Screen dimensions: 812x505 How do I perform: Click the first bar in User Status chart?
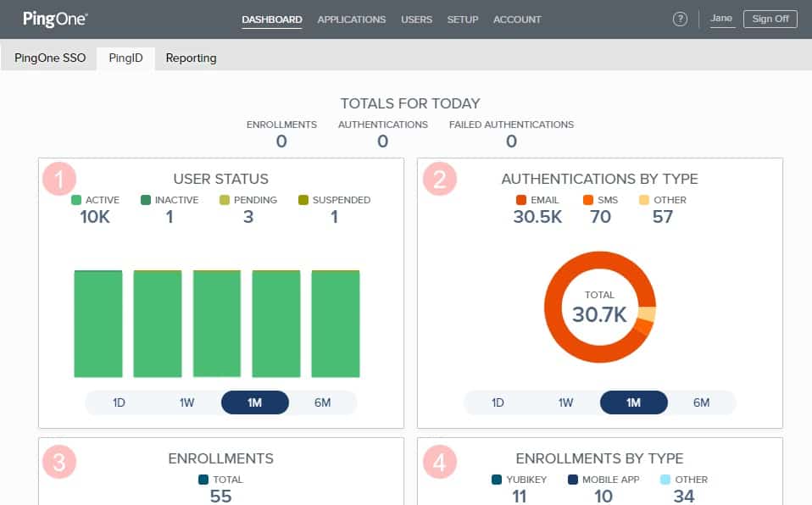[x=98, y=324]
